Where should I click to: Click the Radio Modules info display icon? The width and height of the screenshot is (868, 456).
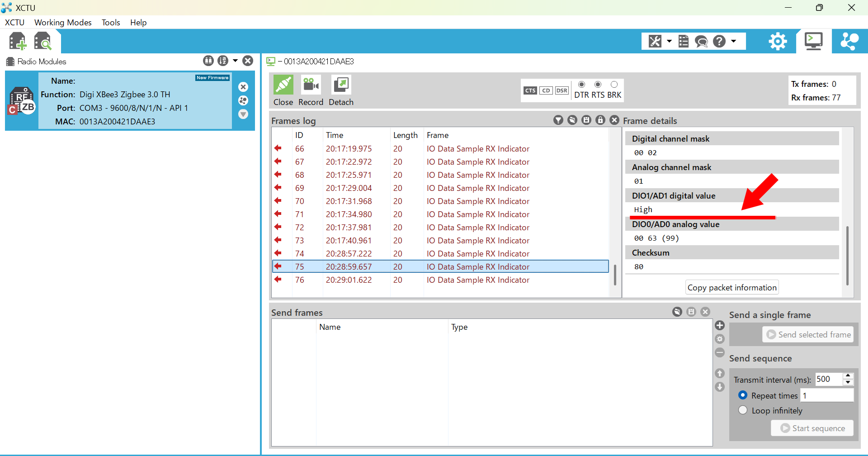point(208,61)
